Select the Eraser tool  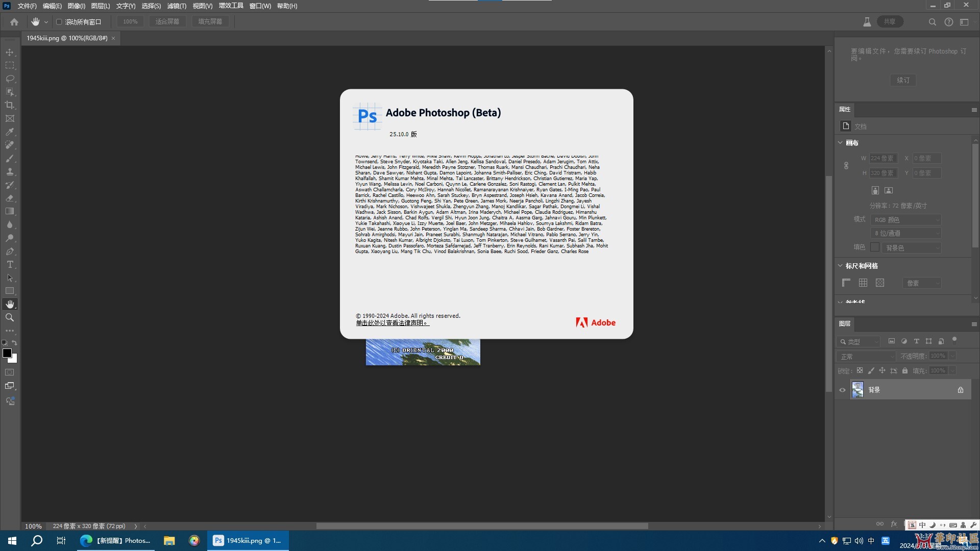point(10,198)
